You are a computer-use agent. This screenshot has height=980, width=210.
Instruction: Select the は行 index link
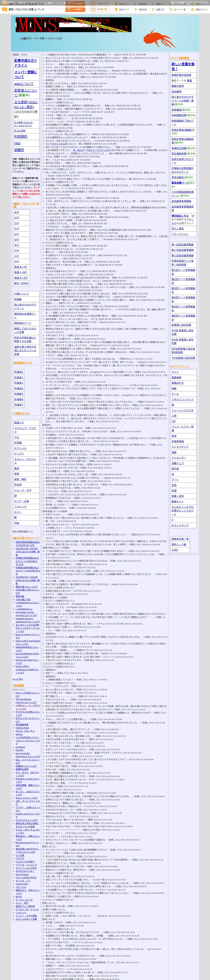pyautogui.click(x=17, y=240)
